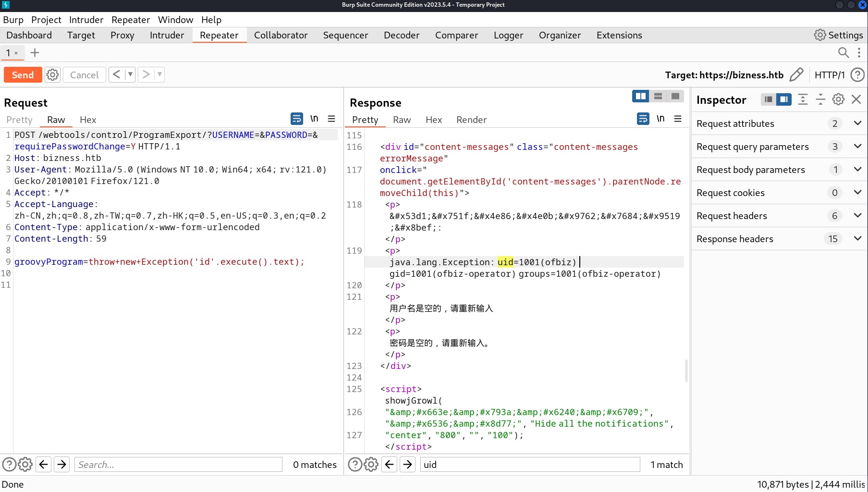Viewport: 868px width, 492px height.
Task: Toggle response word wrap icon
Action: pos(643,119)
